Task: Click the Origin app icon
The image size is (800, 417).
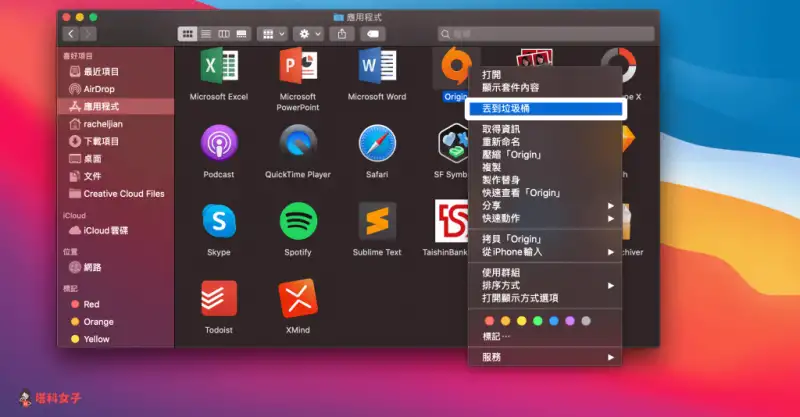Action: 455,66
